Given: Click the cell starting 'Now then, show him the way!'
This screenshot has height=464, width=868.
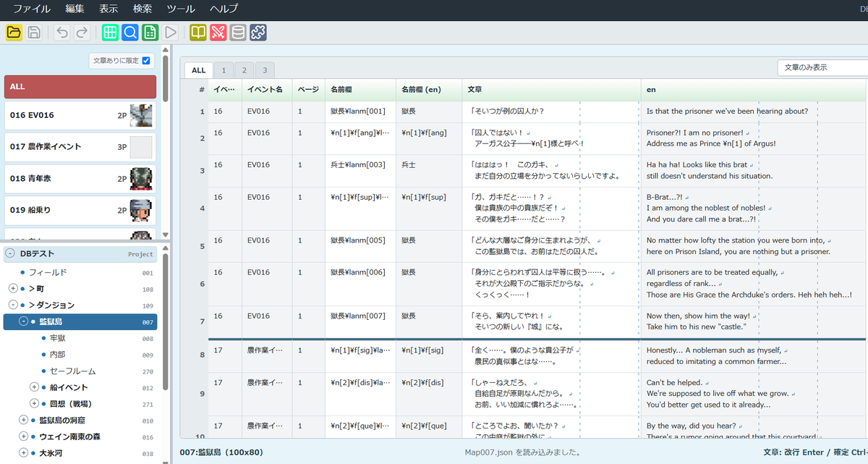Looking at the screenshot, I should click(x=754, y=321).
